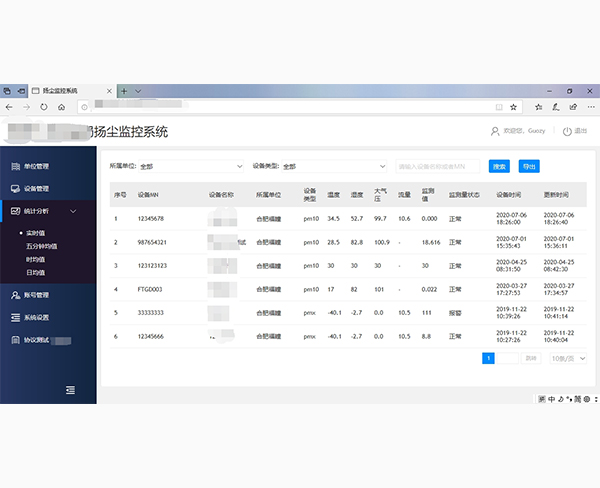
Task: Click the 18.616 monitoring value cell
Action: point(431,242)
